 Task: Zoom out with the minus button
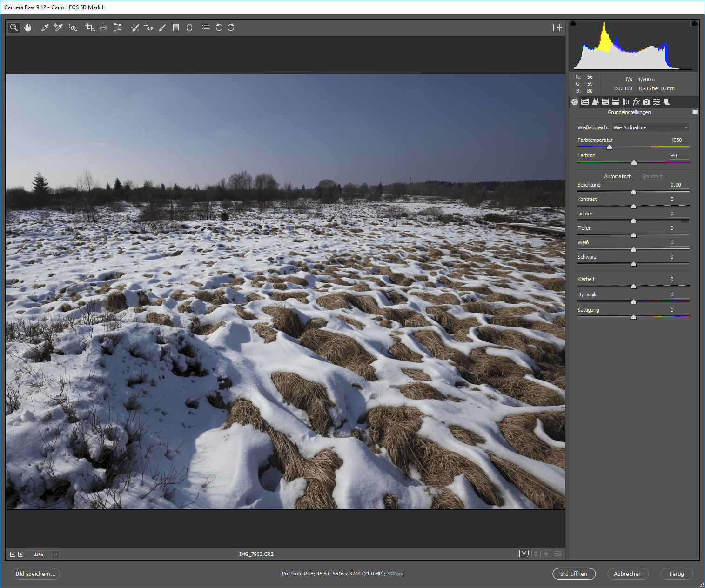(13, 554)
